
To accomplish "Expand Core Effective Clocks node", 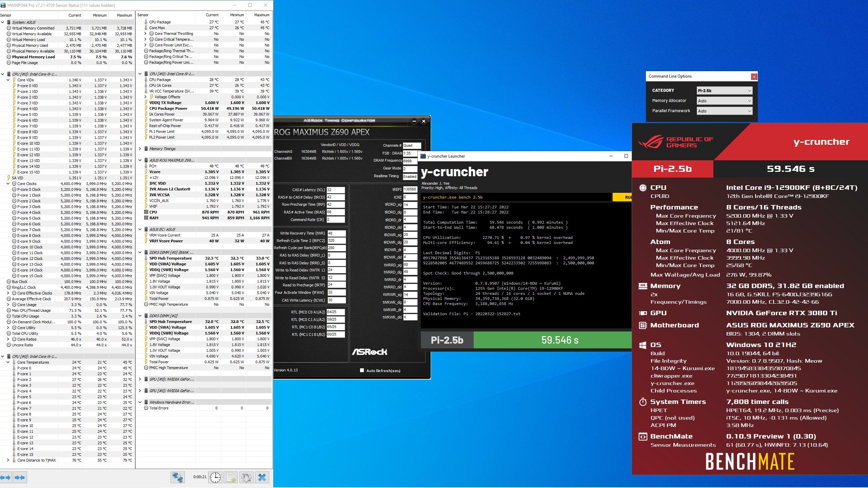I will pyautogui.click(x=8, y=293).
